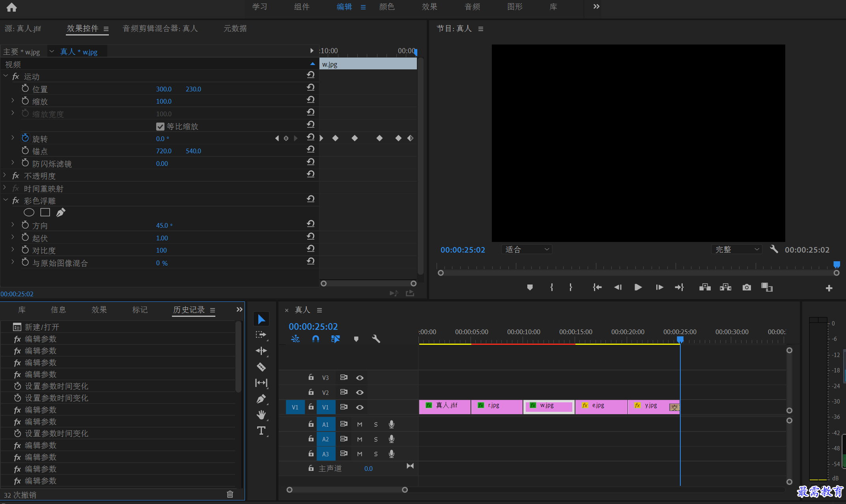This screenshot has height=504, width=846.
Task: Click the Home icon
Action: (x=12, y=7)
